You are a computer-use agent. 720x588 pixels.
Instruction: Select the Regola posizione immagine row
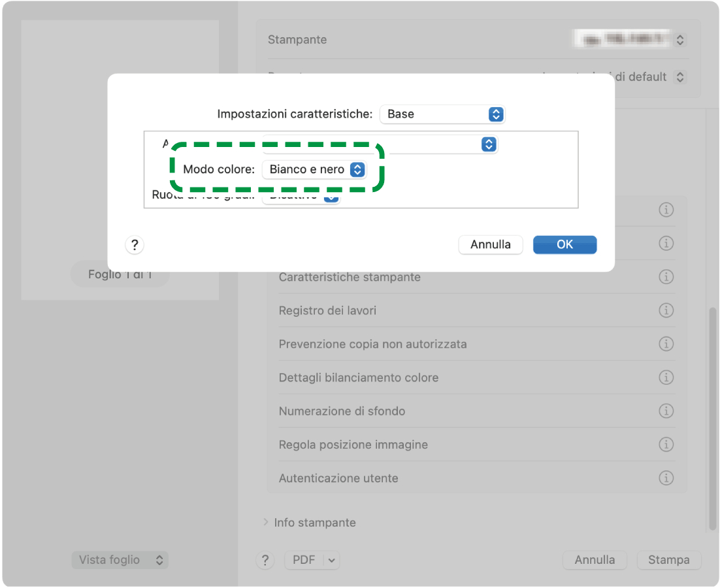coord(477,444)
